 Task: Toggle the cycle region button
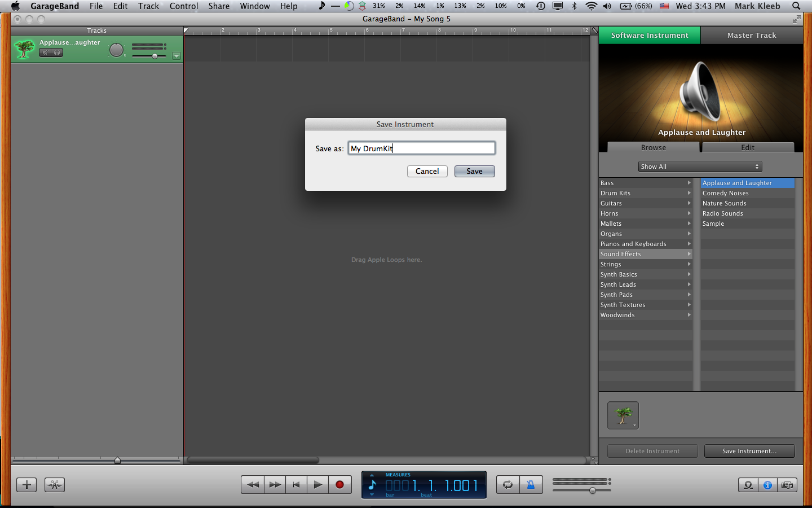(x=508, y=484)
